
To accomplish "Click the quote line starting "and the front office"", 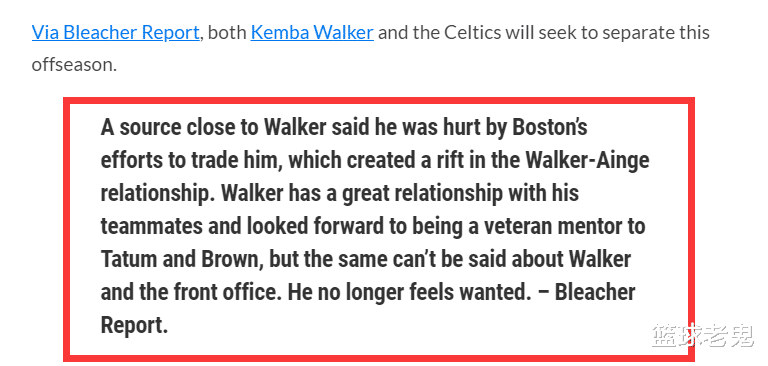I will [x=368, y=293].
